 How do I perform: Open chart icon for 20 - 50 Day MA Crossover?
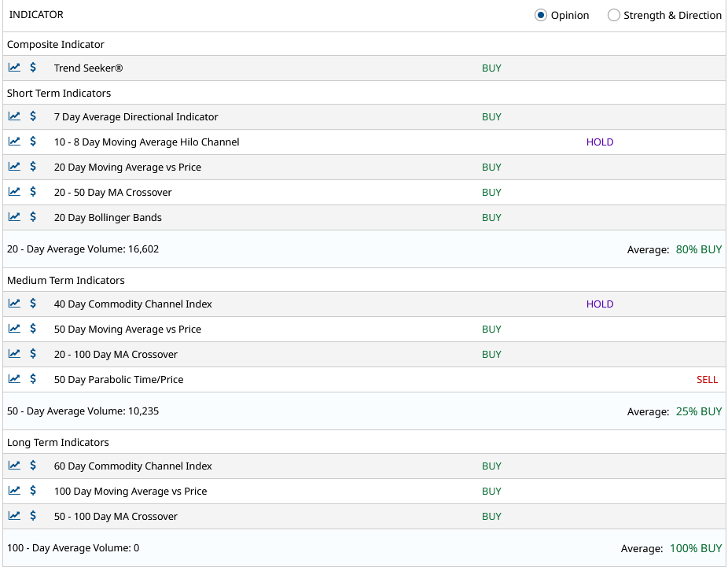click(x=14, y=191)
